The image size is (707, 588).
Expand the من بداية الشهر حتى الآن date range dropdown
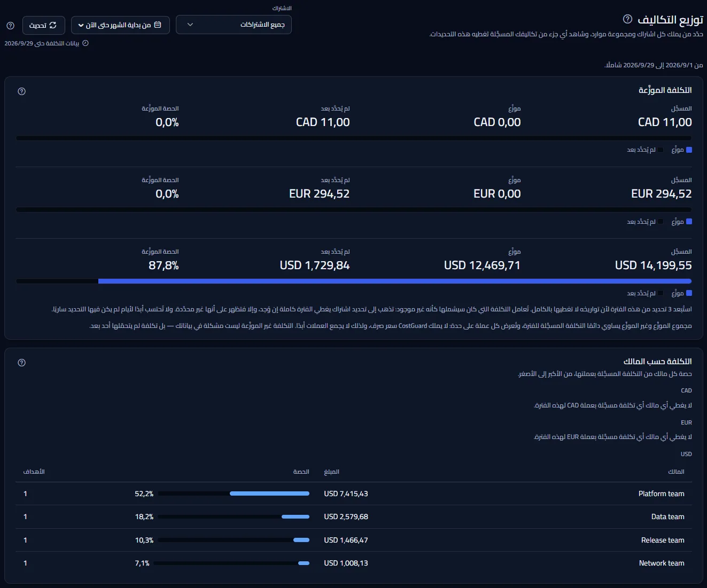click(120, 25)
